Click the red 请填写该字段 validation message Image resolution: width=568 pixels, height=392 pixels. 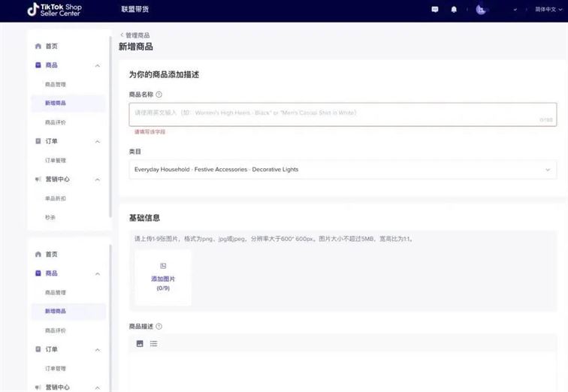(150, 131)
